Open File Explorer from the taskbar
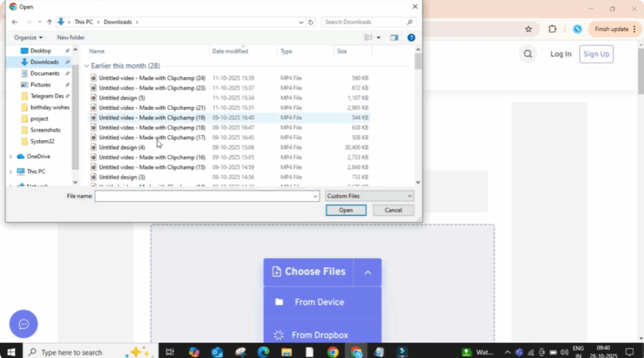Viewport: 644px width, 358px height. point(286,352)
